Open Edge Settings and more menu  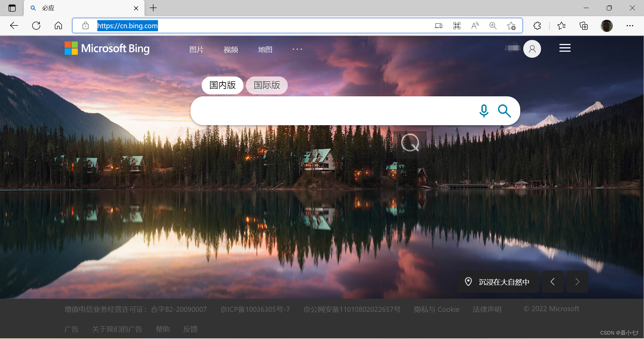coord(630,26)
